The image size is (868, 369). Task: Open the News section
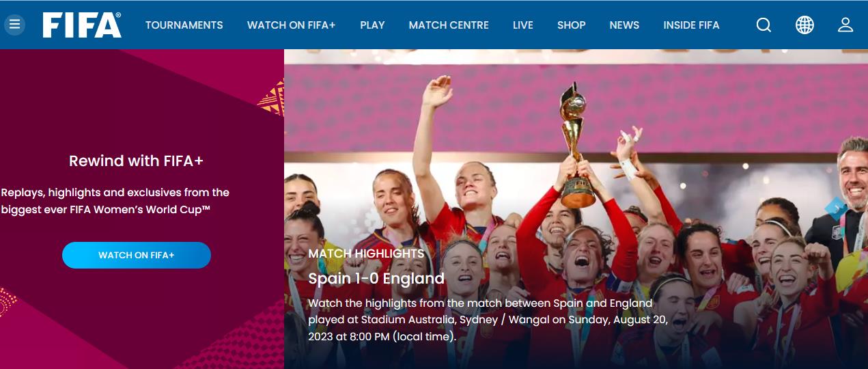624,25
